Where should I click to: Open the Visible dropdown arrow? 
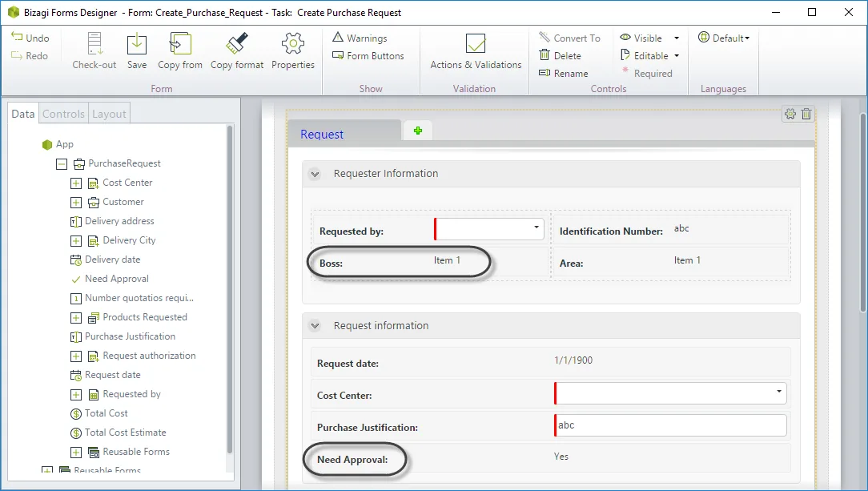677,38
